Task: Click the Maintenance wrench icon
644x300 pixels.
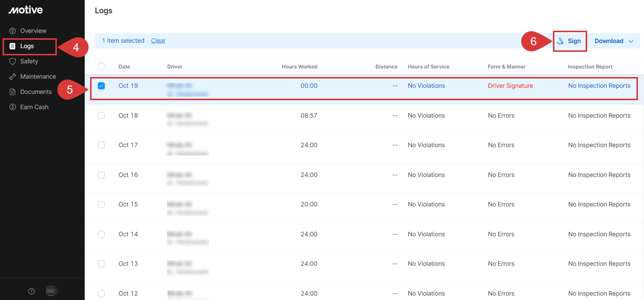Action: click(x=13, y=77)
